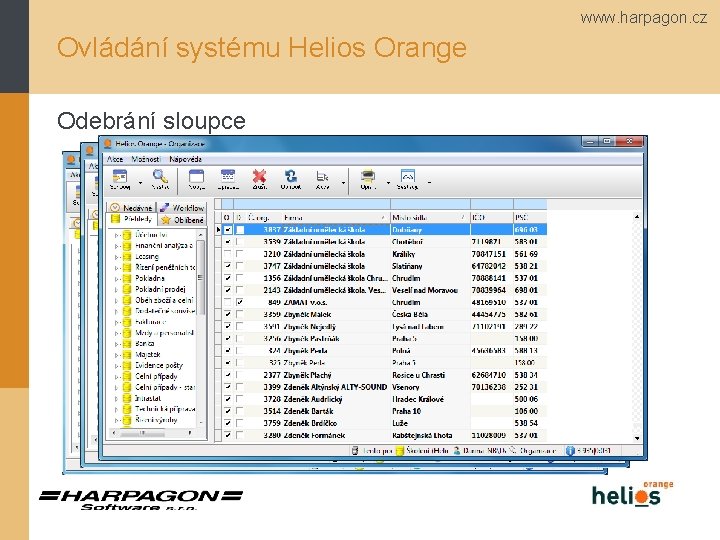This screenshot has height=540, width=720.
Task: Click the first status bar icon at left
Action: 355,451
